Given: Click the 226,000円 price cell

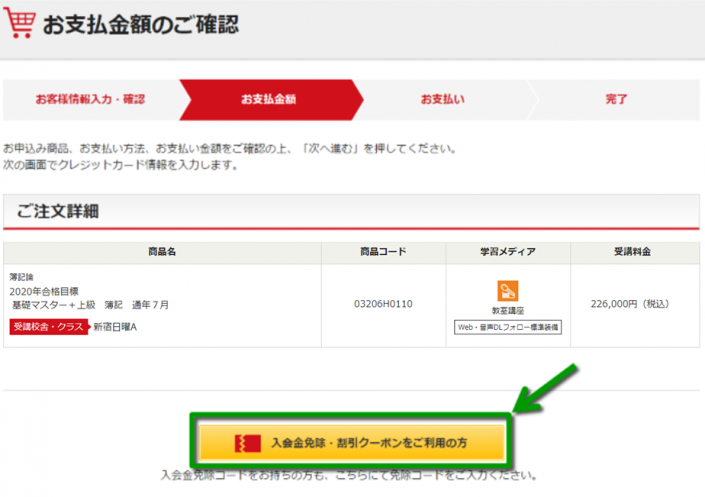Looking at the screenshot, I should click(631, 304).
